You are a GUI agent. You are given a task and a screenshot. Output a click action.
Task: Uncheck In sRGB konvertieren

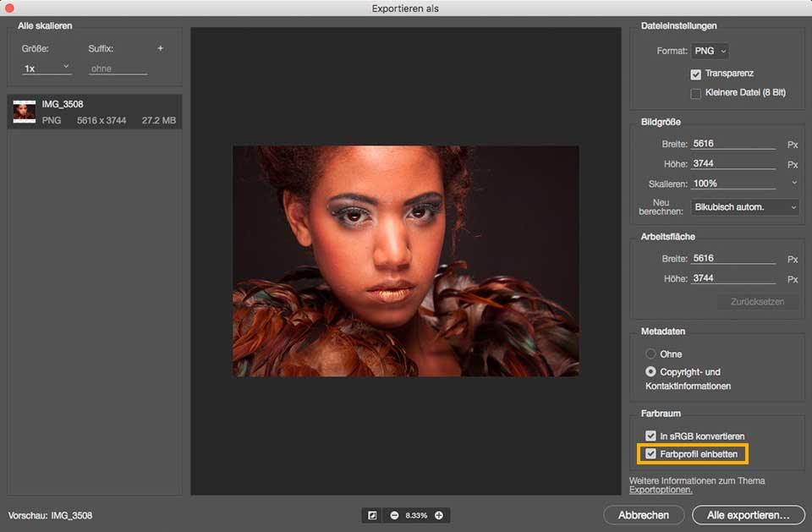click(x=650, y=436)
